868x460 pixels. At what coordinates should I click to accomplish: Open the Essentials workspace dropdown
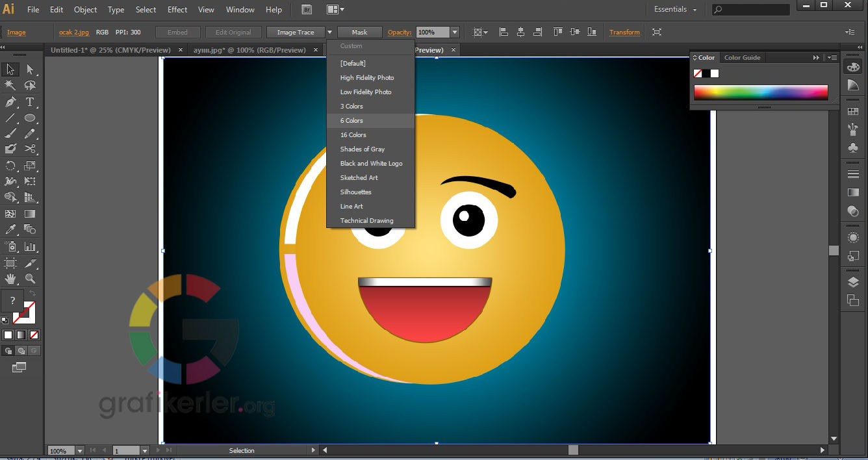point(676,10)
